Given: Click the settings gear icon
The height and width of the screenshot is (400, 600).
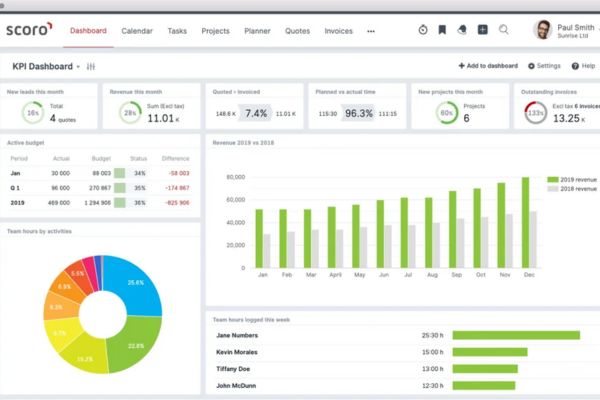Looking at the screenshot, I should 531,66.
